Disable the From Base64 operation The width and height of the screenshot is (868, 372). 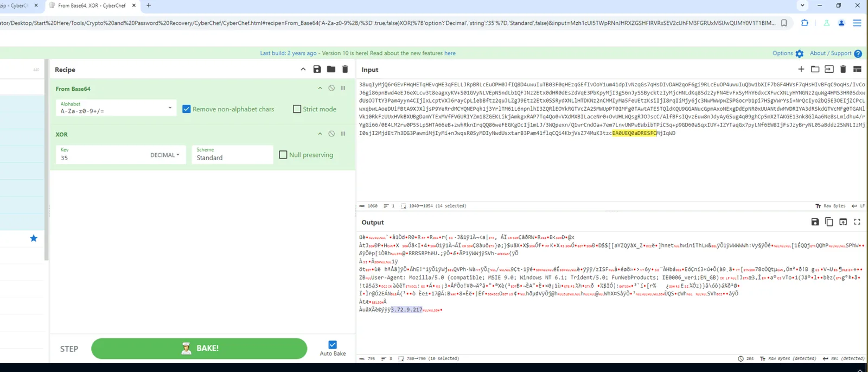331,88
